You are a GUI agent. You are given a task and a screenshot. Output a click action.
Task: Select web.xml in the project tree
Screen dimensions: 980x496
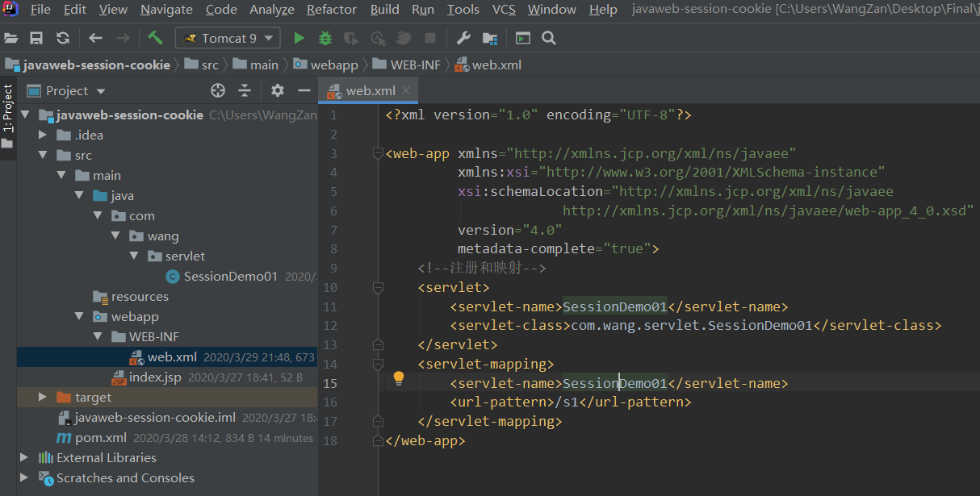(172, 357)
